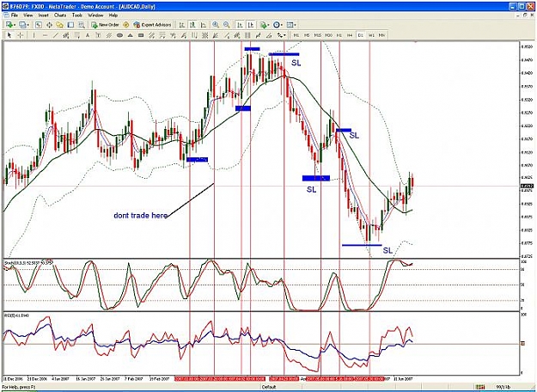Toggle the Expert Advisors button
537x392 pixels.
point(152,25)
